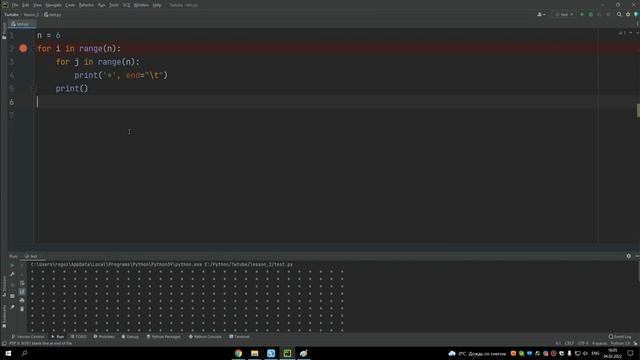Open the Event Log

tap(620, 337)
